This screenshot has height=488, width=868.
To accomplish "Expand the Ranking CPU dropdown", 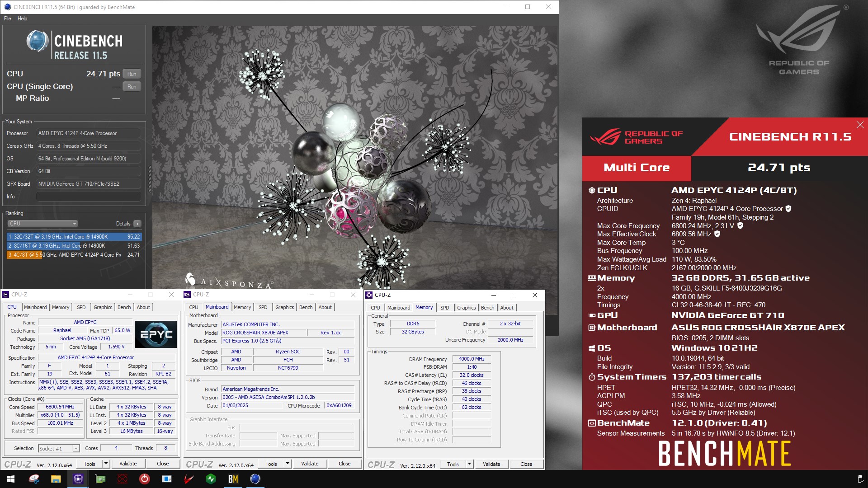I will (43, 224).
